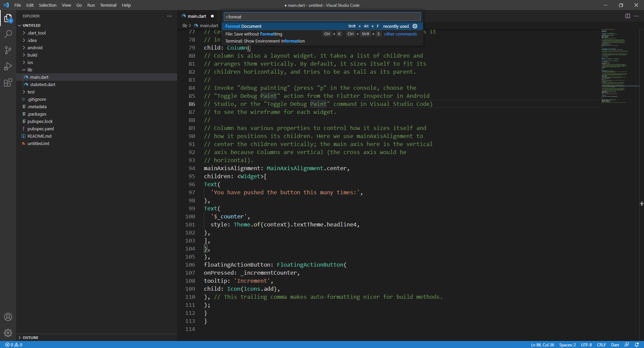Screen dimensions: 644x348
Task: Change language mode via Dart status item
Action: (x=615, y=345)
